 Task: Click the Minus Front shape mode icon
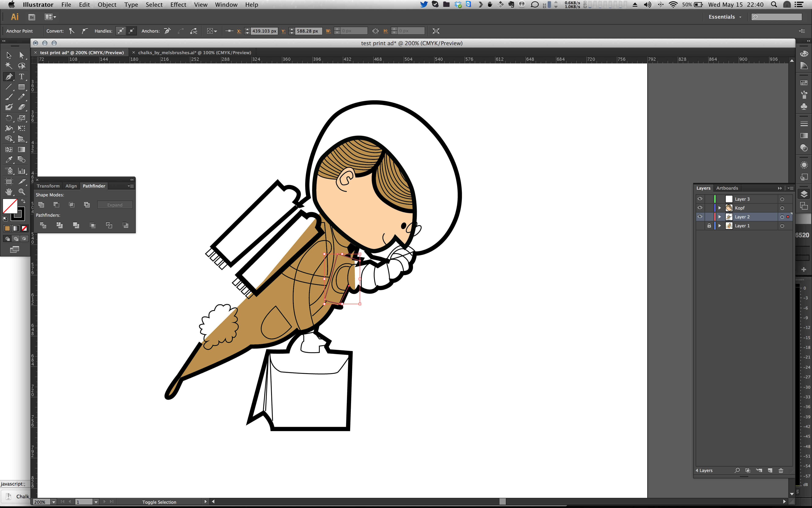click(x=56, y=205)
